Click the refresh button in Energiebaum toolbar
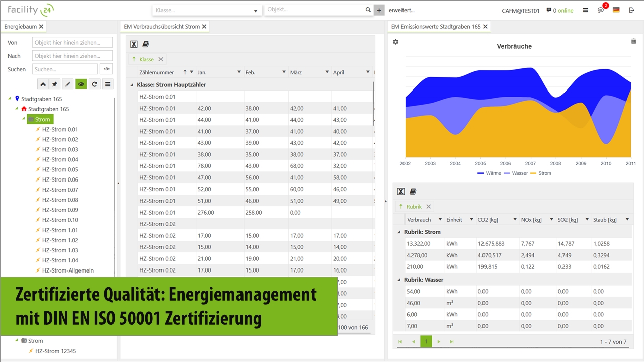This screenshot has width=644, height=362. tap(94, 84)
